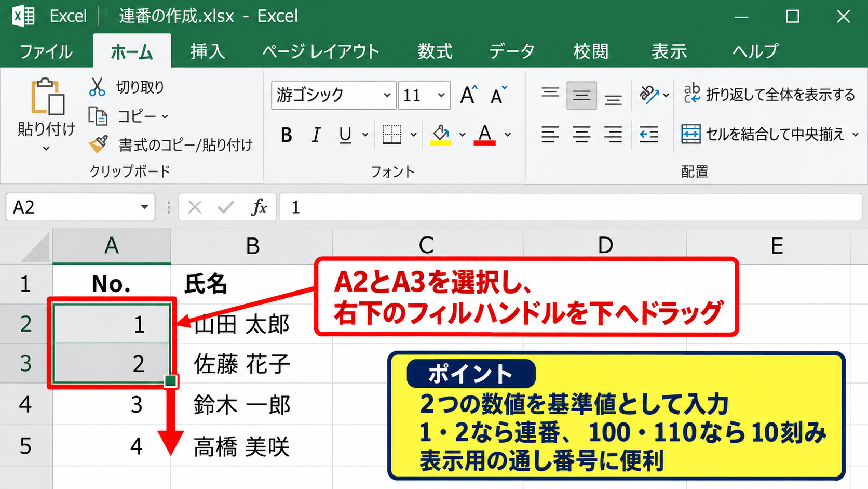Expand the 貼り付け paste options arrow
Image resolution: width=868 pixels, height=489 pixels.
coord(46,149)
